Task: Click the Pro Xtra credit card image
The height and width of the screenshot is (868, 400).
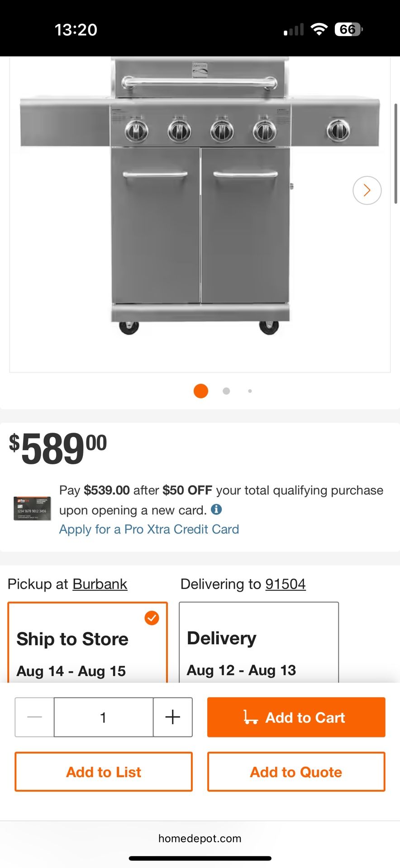Action: tap(32, 508)
